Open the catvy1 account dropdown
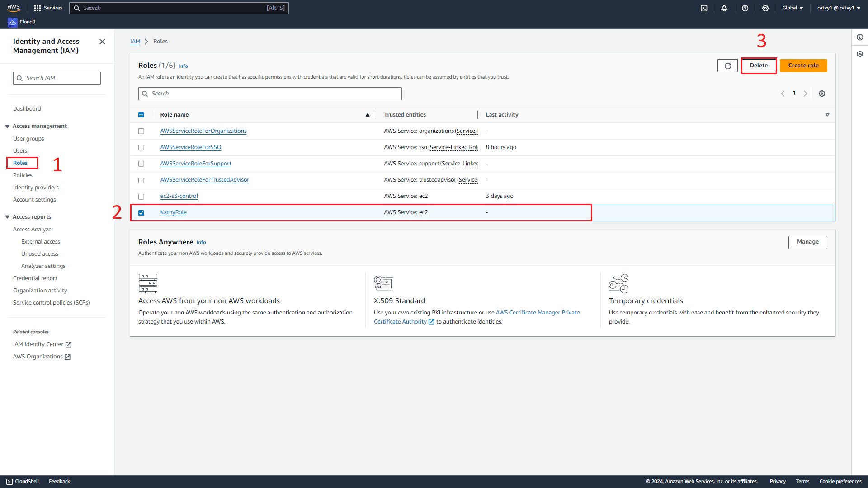868x488 pixels. pyautogui.click(x=839, y=8)
